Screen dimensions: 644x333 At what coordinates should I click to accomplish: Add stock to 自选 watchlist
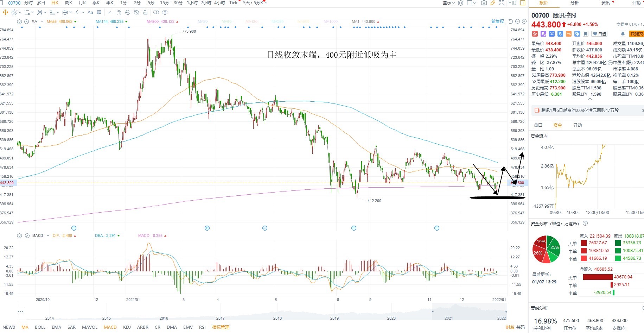coord(599,34)
